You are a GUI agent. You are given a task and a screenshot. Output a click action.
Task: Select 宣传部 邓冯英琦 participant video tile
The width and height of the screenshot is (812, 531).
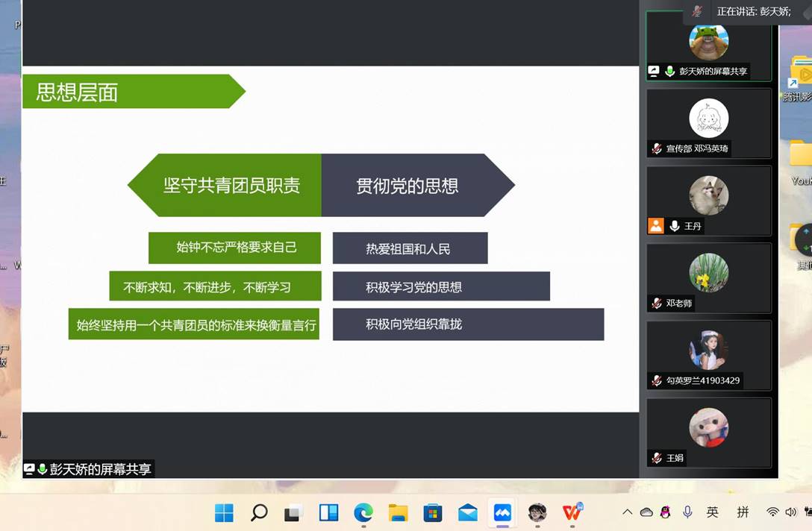coord(708,123)
